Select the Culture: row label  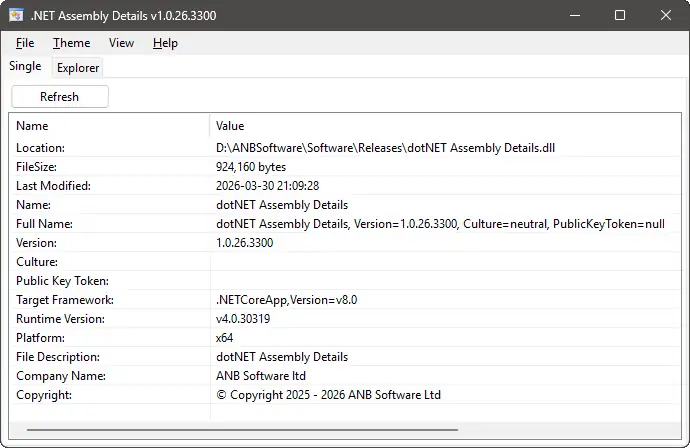pyautogui.click(x=37, y=262)
